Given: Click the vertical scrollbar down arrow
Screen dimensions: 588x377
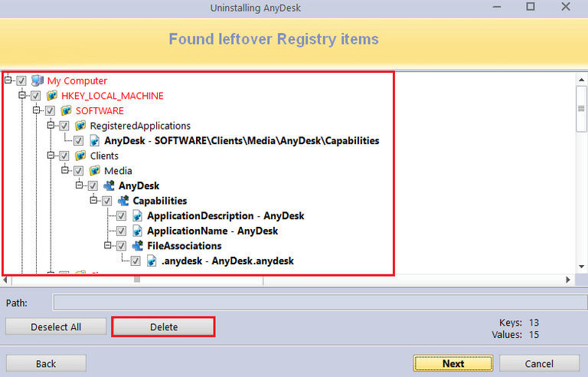Looking at the screenshot, I should [x=581, y=267].
